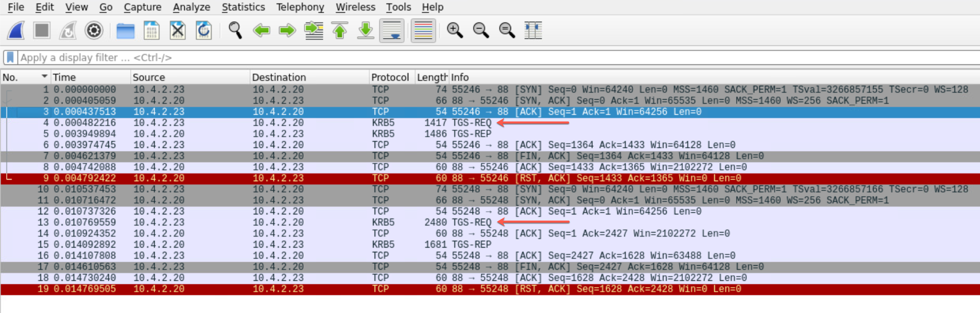Screen dimensions: 980x313
Task: Click the open capture file folder icon
Action: [x=125, y=30]
